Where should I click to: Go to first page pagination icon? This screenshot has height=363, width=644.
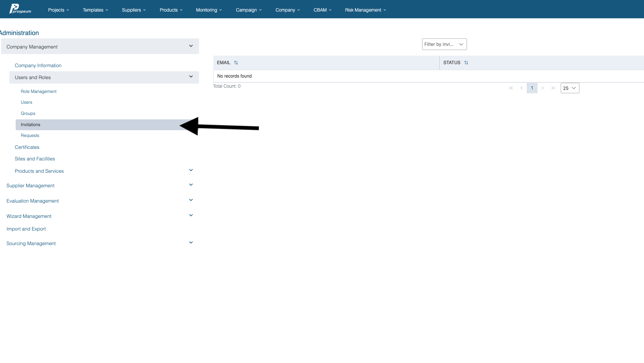click(x=511, y=88)
